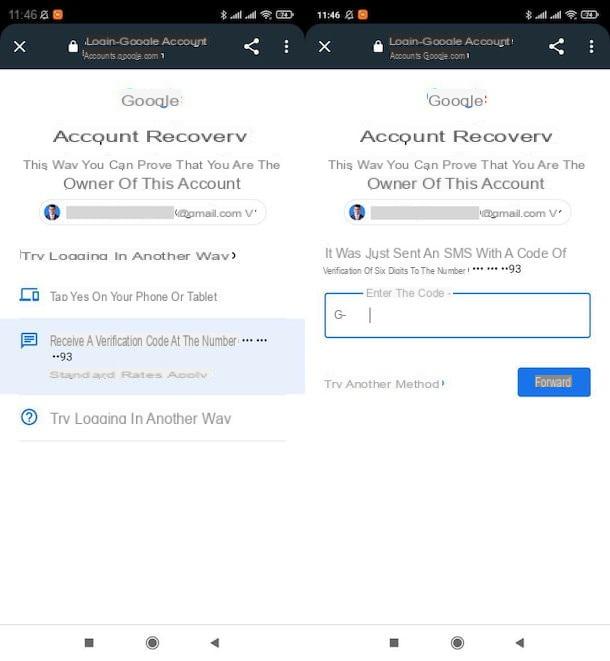Focus the Enter The Code field
Screen dimensions: 610x661
click(x=457, y=315)
